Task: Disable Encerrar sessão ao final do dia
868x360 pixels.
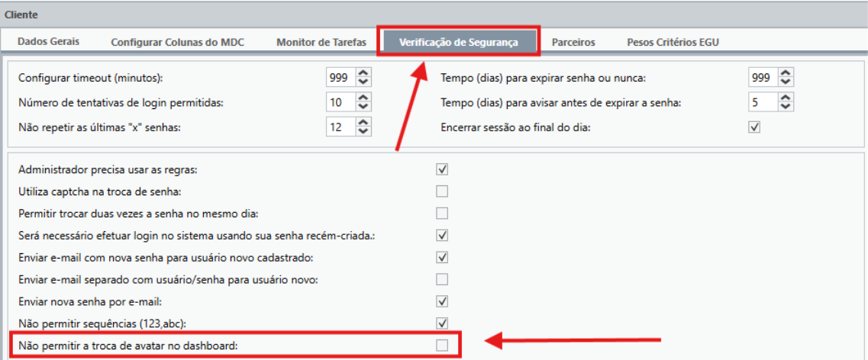Action: 755,127
